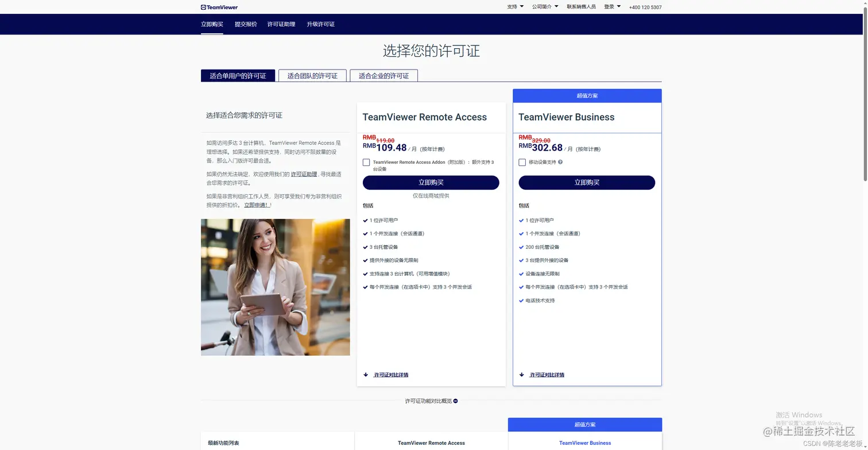Open the 支持 dropdown menu
The image size is (868, 450).
point(515,7)
